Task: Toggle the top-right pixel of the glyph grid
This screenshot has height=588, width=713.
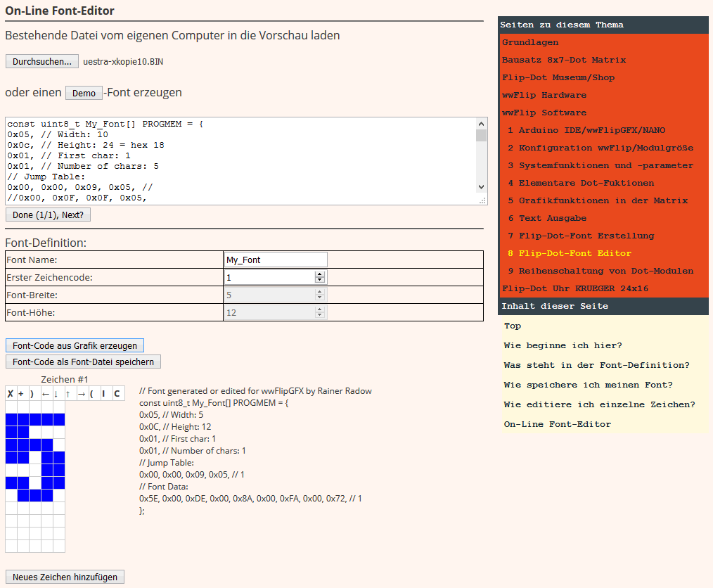Action: click(x=58, y=407)
